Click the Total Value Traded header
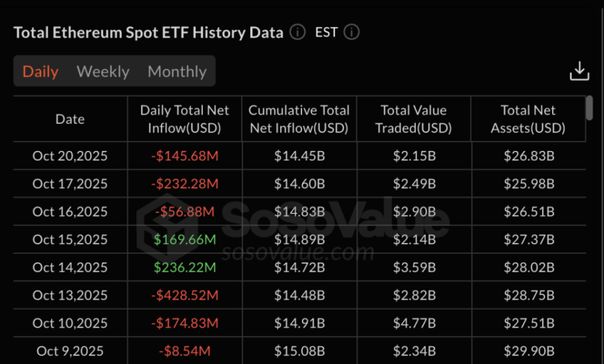This screenshot has height=364, width=604. point(414,119)
